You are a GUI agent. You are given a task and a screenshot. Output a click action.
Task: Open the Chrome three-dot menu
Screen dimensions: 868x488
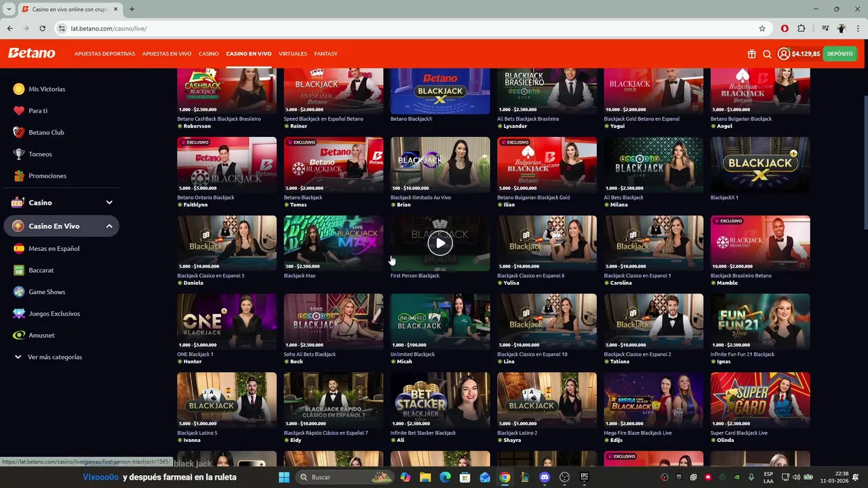click(x=859, y=28)
